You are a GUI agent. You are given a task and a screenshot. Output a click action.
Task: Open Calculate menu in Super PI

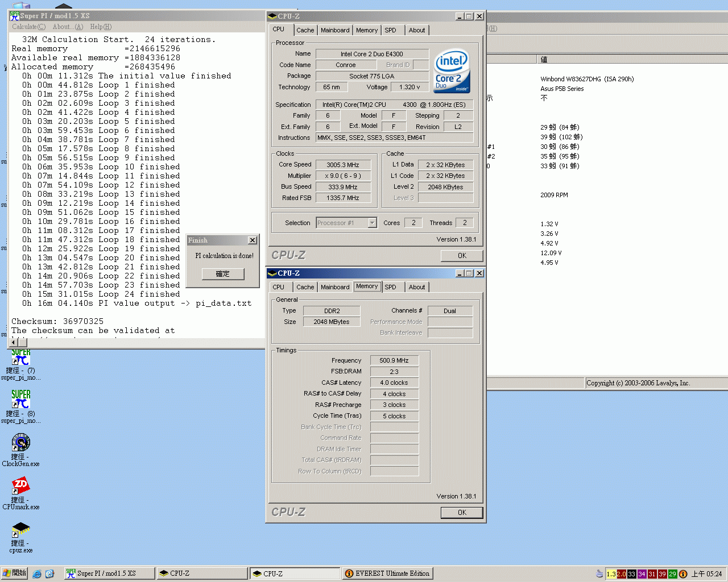pyautogui.click(x=28, y=27)
